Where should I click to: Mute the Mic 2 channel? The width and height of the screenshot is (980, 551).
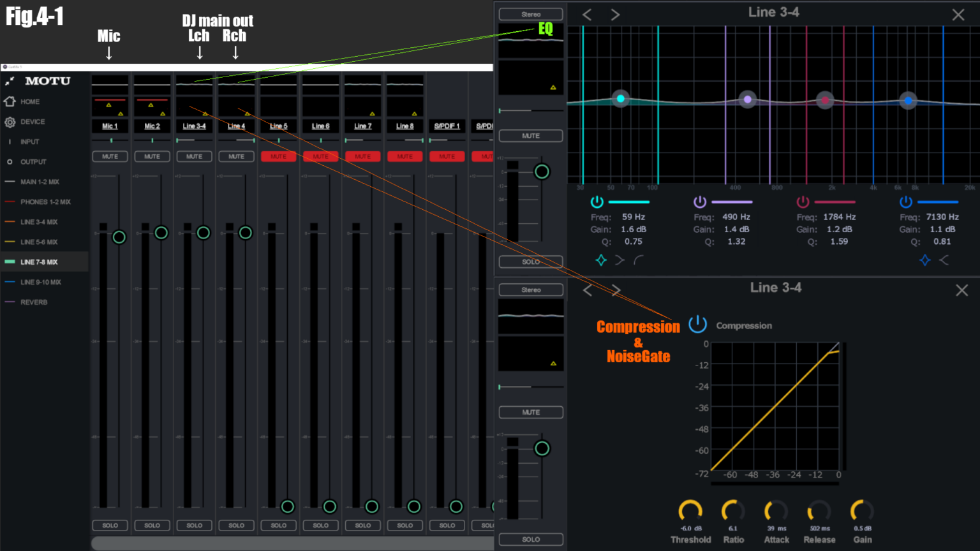pyautogui.click(x=152, y=156)
